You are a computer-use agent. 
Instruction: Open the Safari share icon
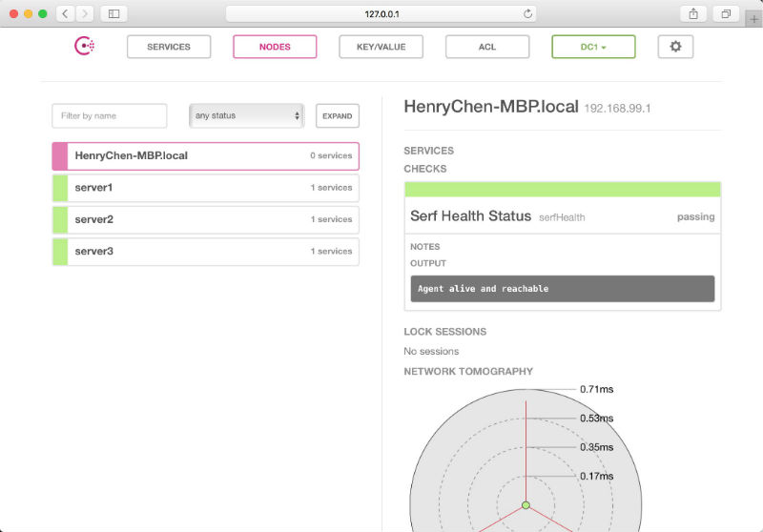(x=693, y=13)
